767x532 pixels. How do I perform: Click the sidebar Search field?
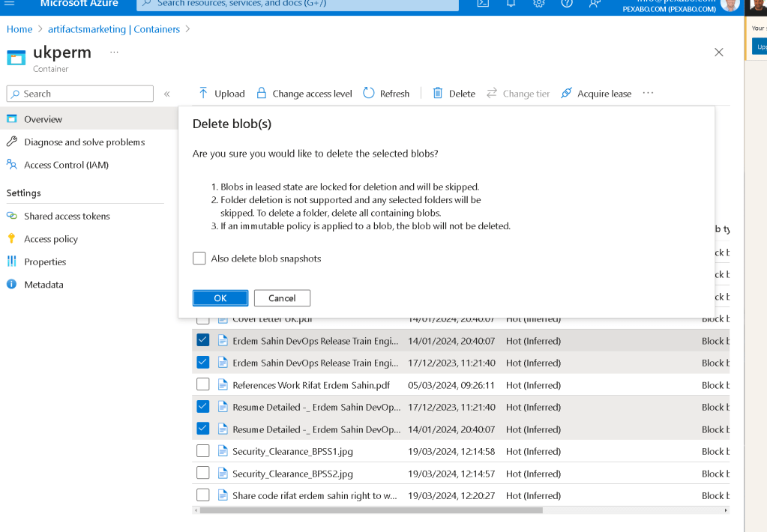(79, 94)
